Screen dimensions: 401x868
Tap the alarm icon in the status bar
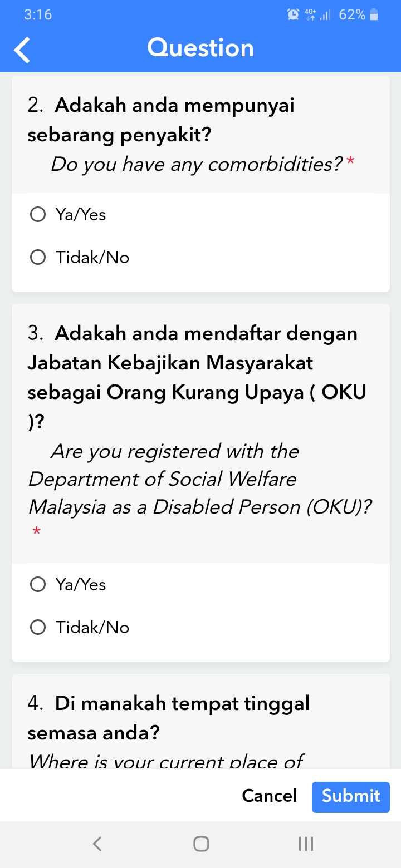pos(293,15)
